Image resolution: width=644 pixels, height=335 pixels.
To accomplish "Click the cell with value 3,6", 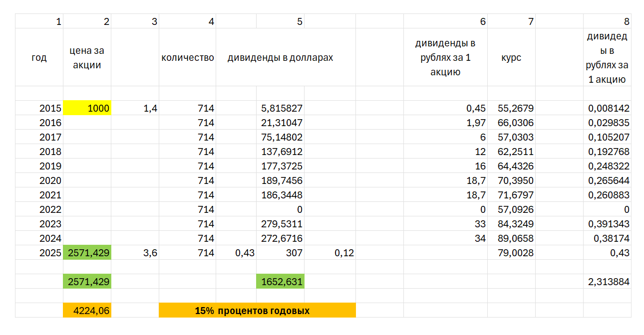I will 135,253.
